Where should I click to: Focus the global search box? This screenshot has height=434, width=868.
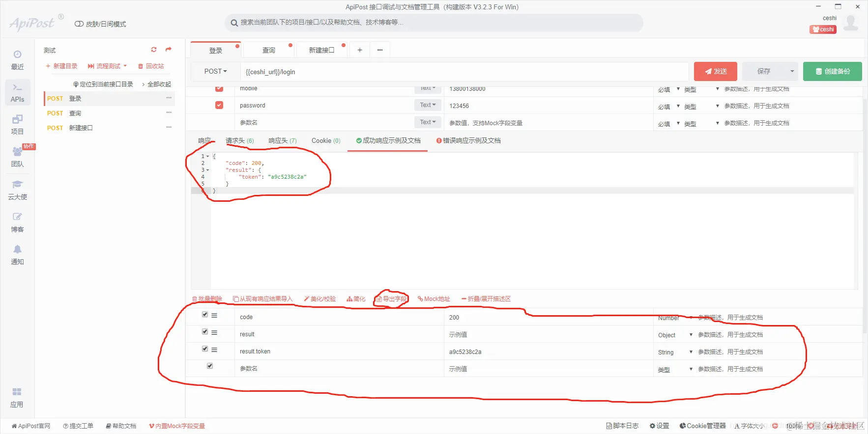434,23
